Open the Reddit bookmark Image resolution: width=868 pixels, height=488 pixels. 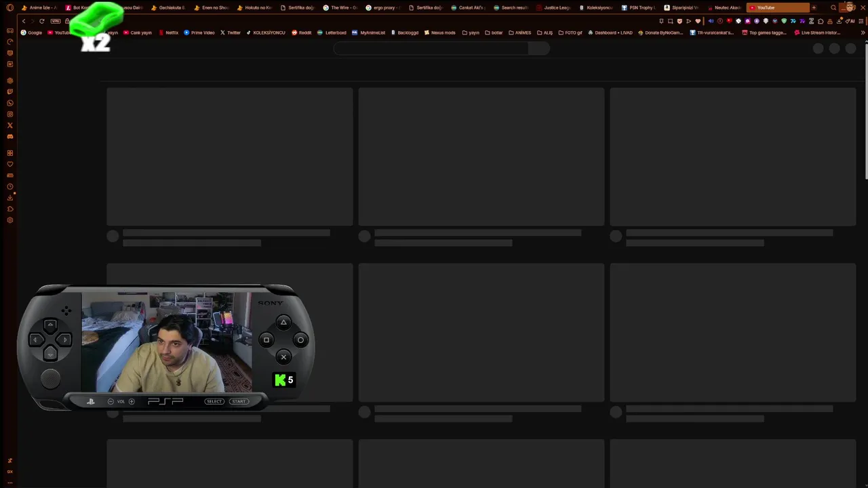pyautogui.click(x=301, y=33)
